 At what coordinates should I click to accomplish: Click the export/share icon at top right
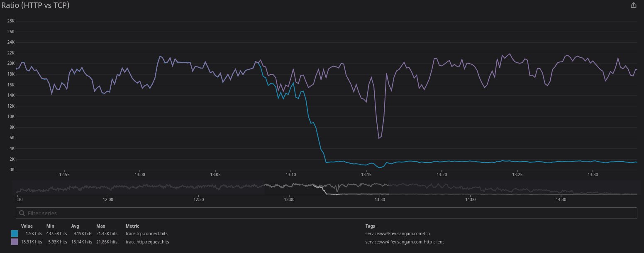click(633, 5)
